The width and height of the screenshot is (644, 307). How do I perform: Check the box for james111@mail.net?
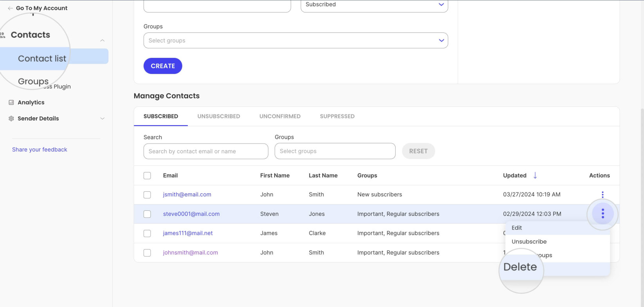coord(147,233)
